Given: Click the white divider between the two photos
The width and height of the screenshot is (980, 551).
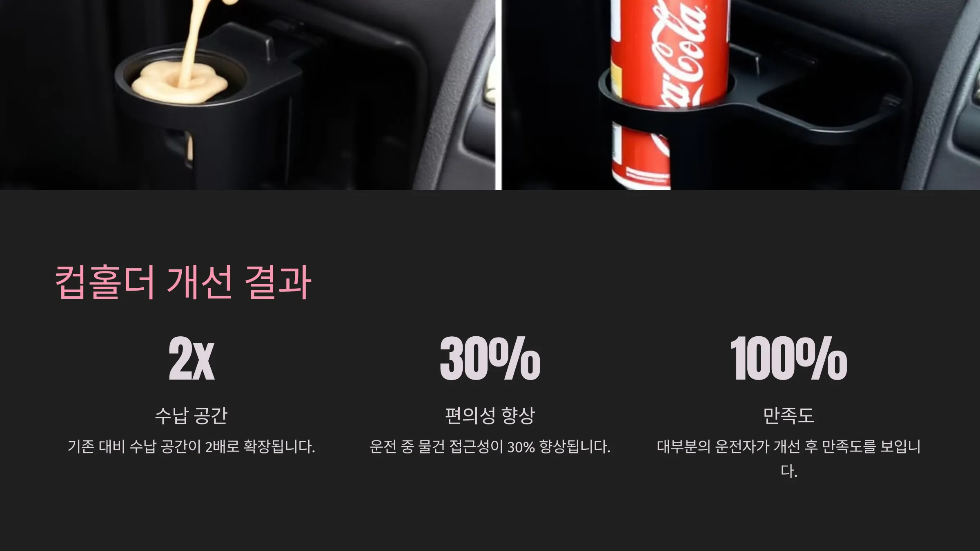Looking at the screenshot, I should [x=498, y=95].
